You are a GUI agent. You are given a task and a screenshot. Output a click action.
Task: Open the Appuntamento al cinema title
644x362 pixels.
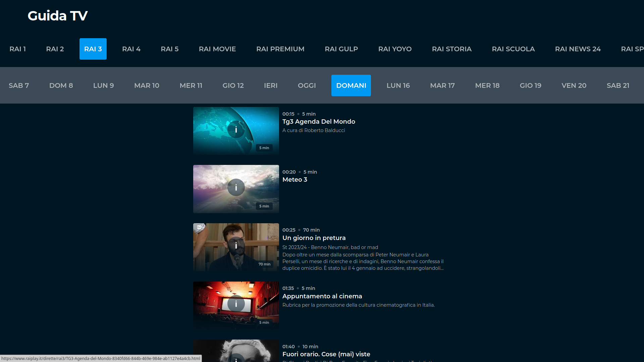tap(322, 296)
